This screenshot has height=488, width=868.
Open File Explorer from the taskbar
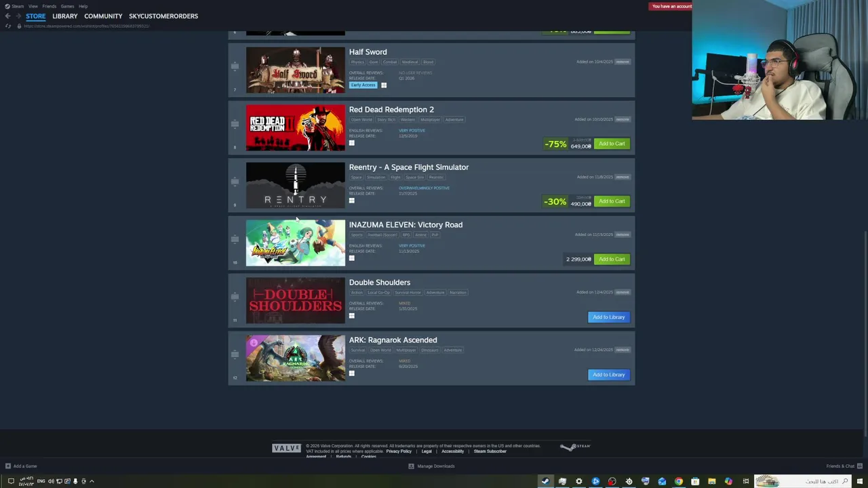click(711, 481)
